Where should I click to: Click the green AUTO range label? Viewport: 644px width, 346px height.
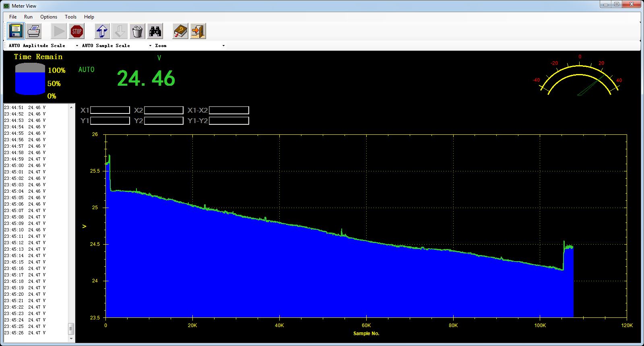tap(87, 70)
